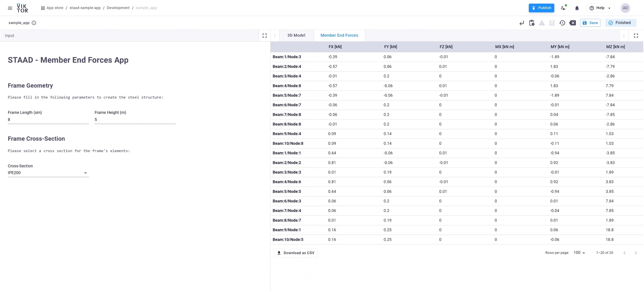Select the Member End Forces tab

pyautogui.click(x=339, y=36)
